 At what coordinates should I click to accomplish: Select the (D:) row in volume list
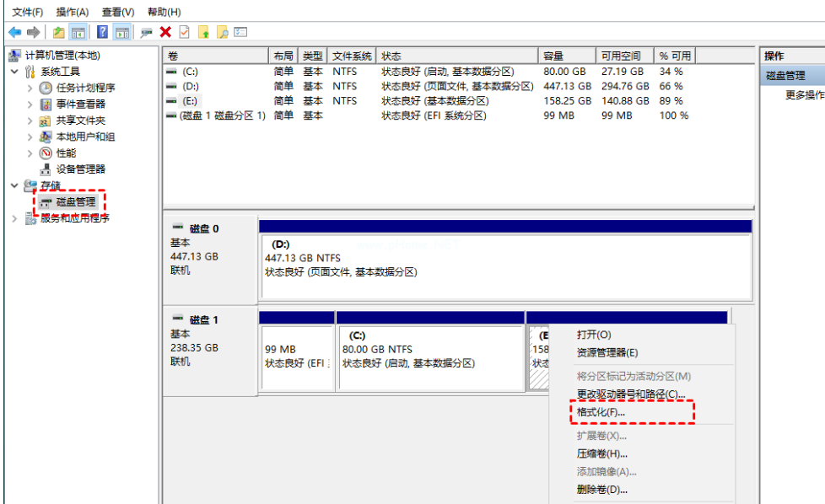pos(191,86)
